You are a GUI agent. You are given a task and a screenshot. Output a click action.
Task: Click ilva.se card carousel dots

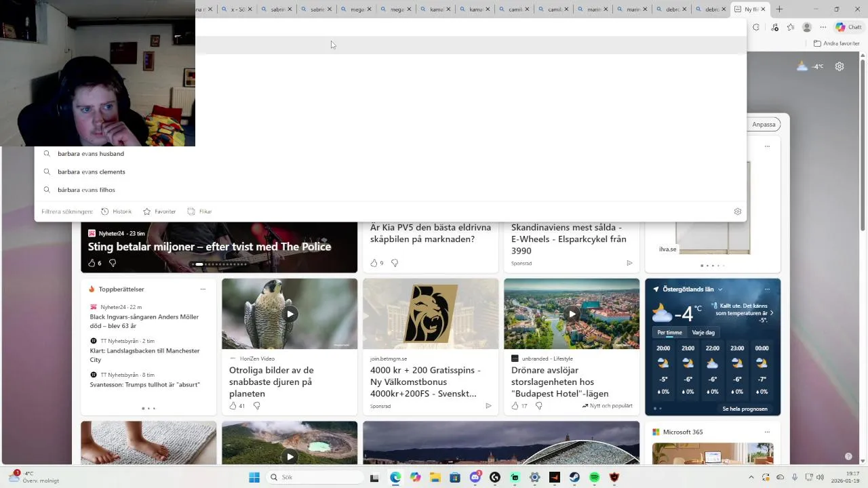712,266
